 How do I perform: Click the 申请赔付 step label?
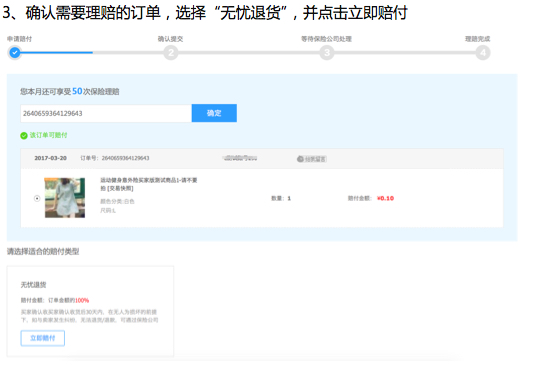19,39
